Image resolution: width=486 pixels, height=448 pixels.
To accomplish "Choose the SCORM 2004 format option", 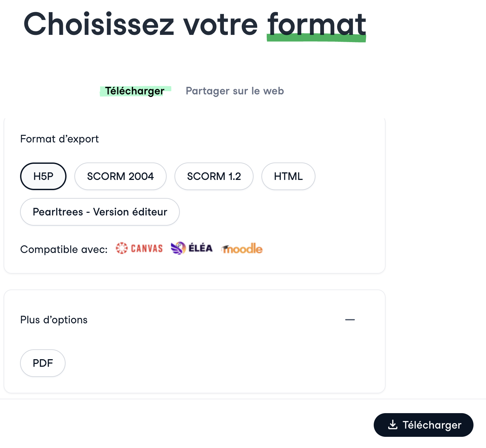I will tap(120, 176).
